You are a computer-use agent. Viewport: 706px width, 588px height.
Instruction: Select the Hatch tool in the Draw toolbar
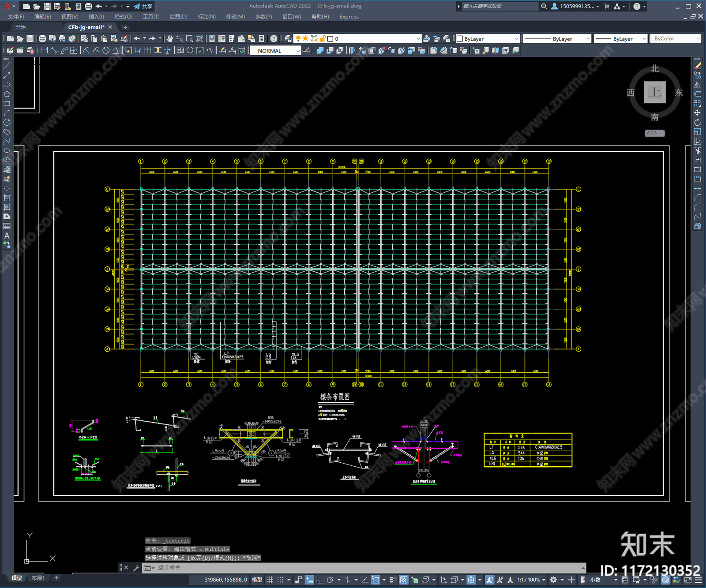7,198
